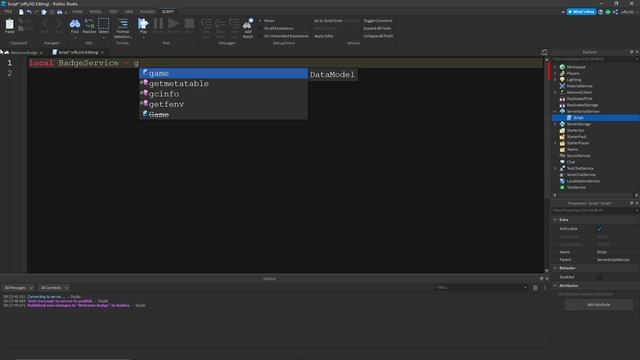Select ReplicatedFirst in the Explorer tree
640x360 pixels.
pos(579,99)
